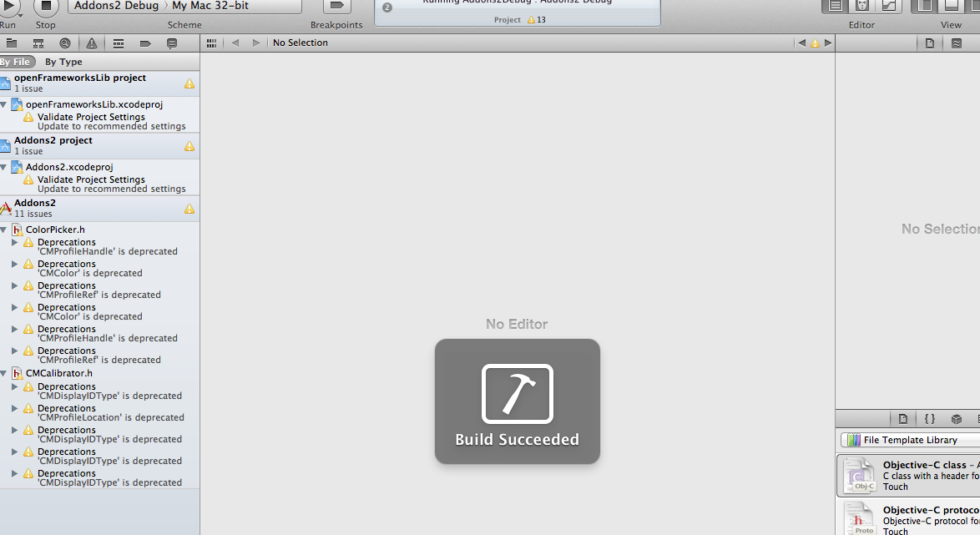Click the 13 warnings count in activity view

point(536,19)
